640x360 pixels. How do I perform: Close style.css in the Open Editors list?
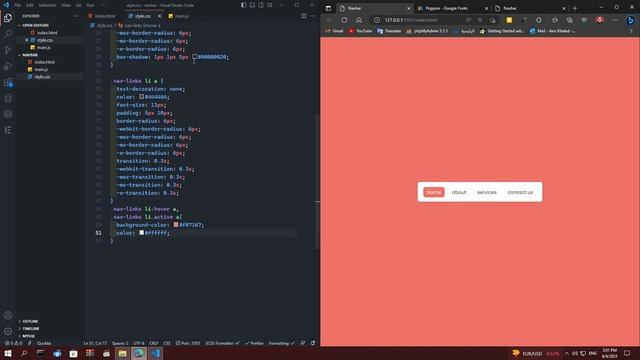click(x=27, y=40)
